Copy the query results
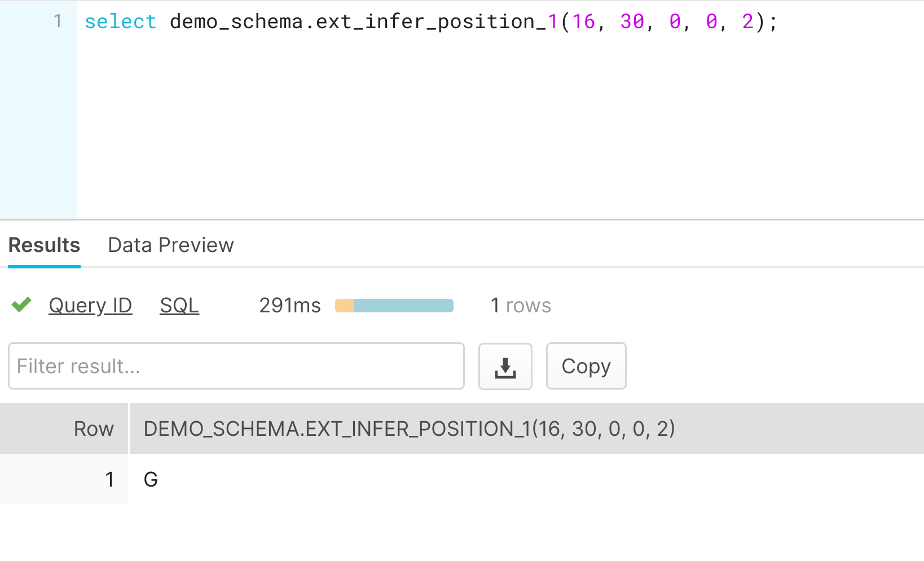924x561 pixels. (586, 366)
